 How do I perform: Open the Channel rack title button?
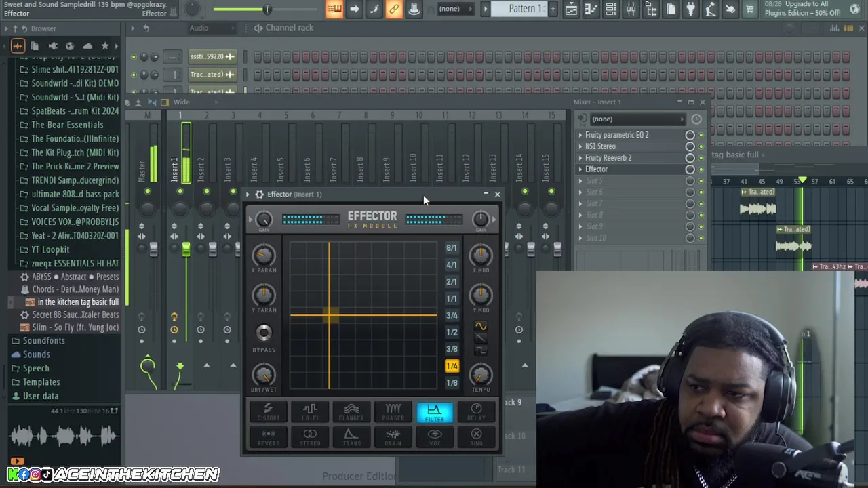290,28
